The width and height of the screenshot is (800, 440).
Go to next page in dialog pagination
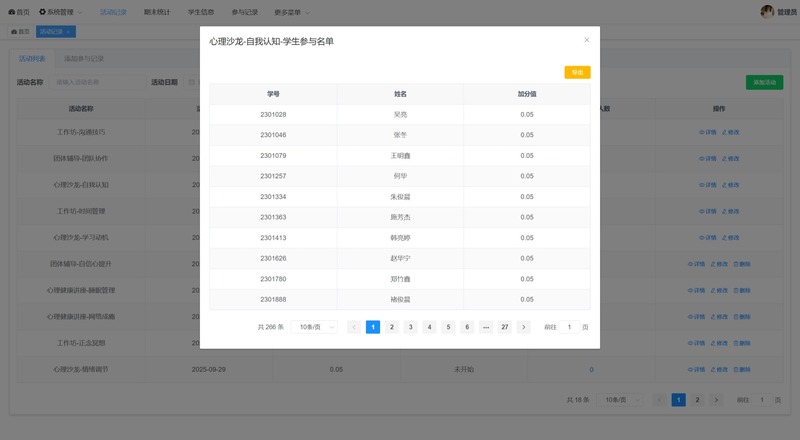pos(523,327)
